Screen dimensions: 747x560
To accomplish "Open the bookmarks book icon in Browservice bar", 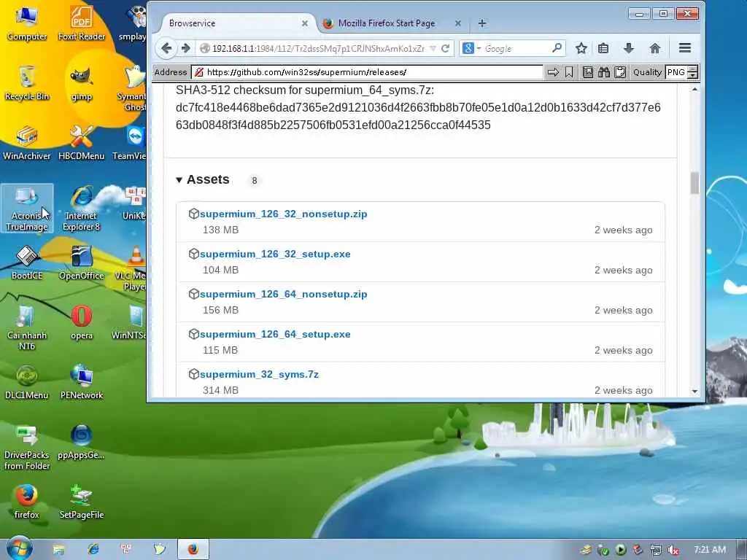I will (588, 72).
